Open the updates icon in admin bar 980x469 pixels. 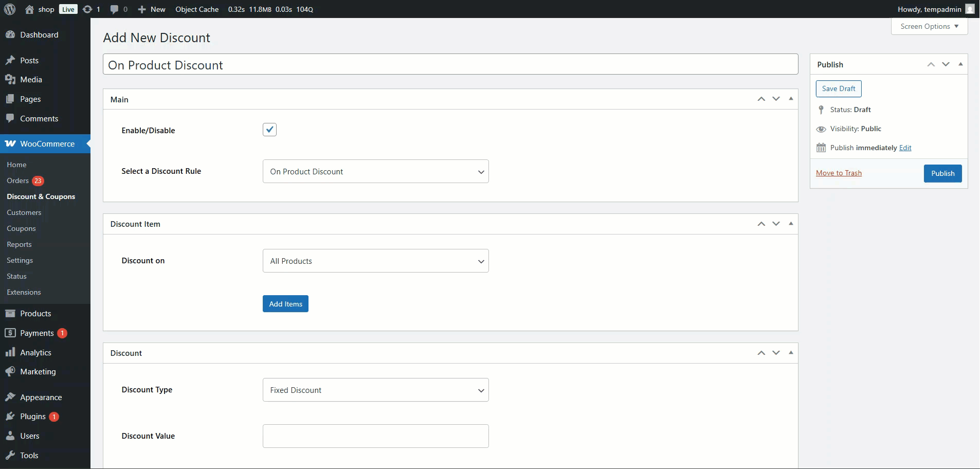(87, 9)
